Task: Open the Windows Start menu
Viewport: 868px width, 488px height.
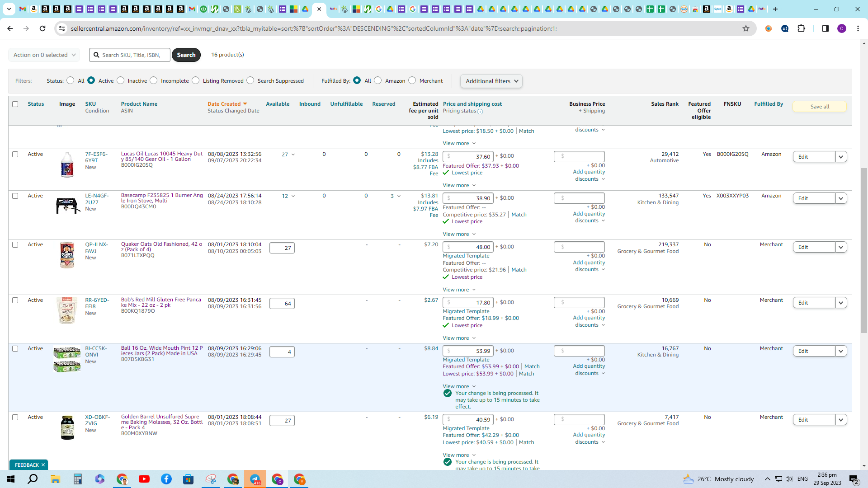Action: point(11,479)
